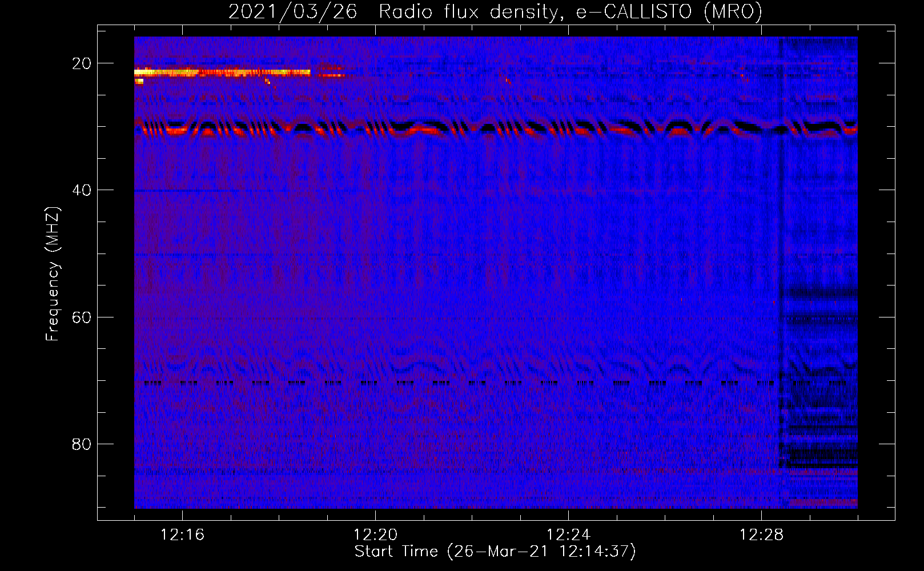The width and height of the screenshot is (924, 571).
Task: Click the 20 frequency tick label
Action: (82, 63)
